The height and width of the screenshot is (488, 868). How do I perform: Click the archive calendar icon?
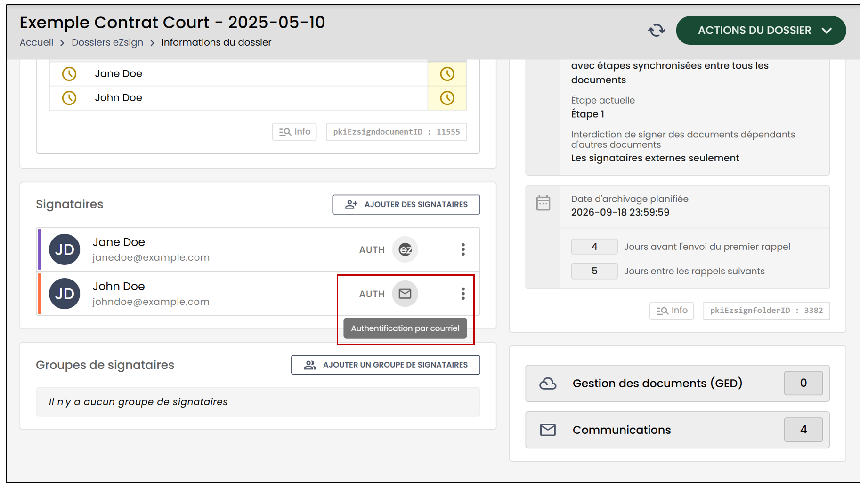pos(543,203)
